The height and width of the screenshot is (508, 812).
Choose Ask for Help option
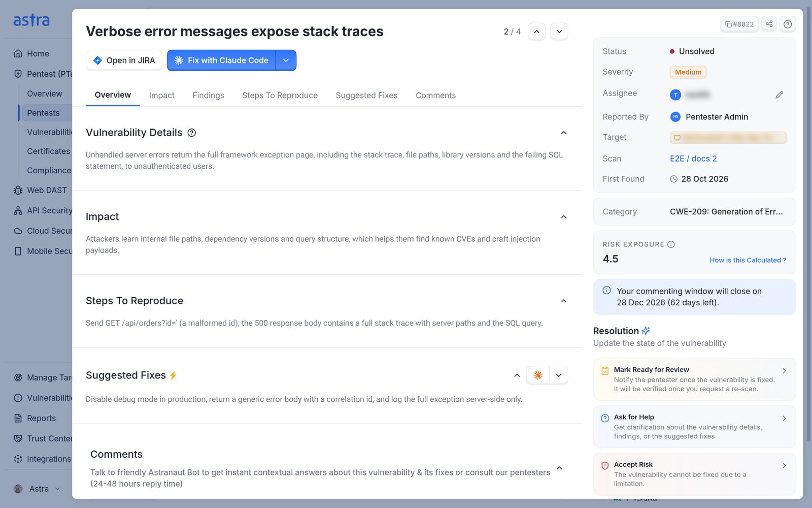click(x=694, y=427)
